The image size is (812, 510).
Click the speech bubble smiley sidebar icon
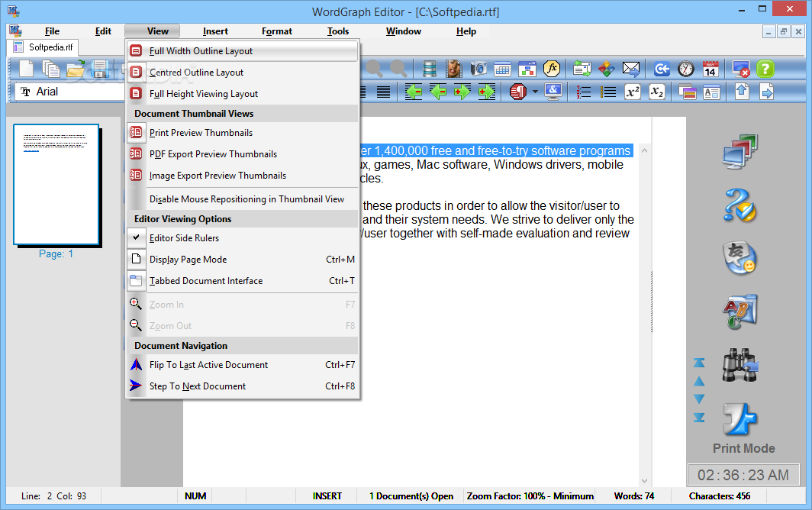740,258
